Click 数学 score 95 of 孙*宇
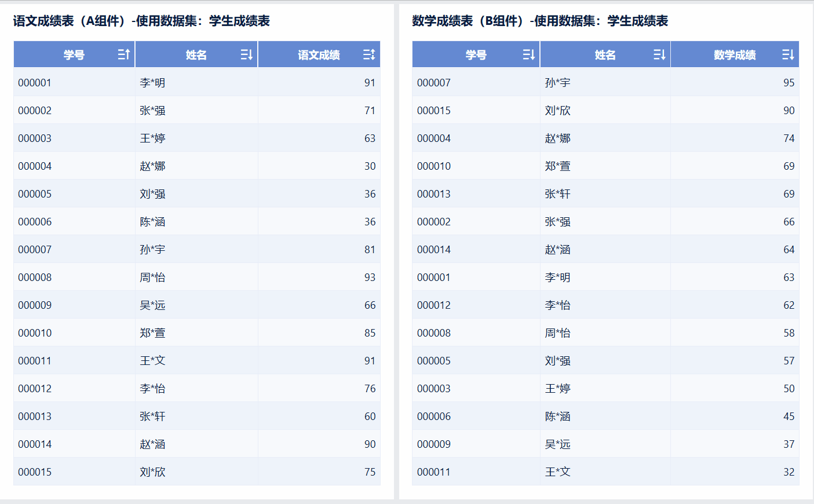The width and height of the screenshot is (814, 504). (789, 83)
